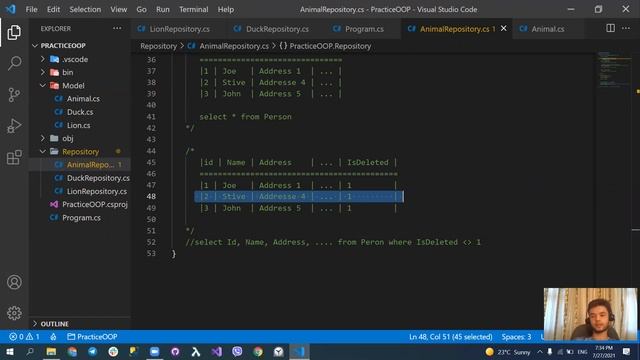640x360 pixels.
Task: Open the Help menu
Action: coord(226,9)
